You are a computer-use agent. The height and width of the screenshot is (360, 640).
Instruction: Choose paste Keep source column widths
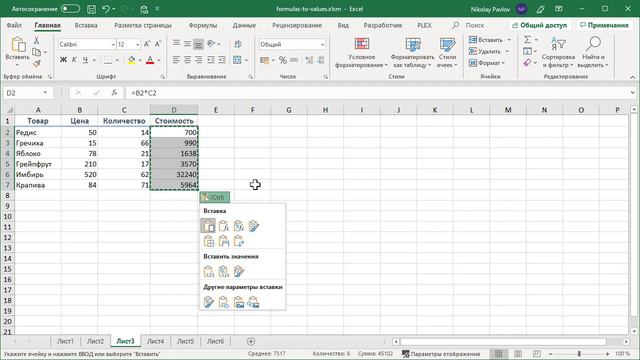click(x=224, y=241)
